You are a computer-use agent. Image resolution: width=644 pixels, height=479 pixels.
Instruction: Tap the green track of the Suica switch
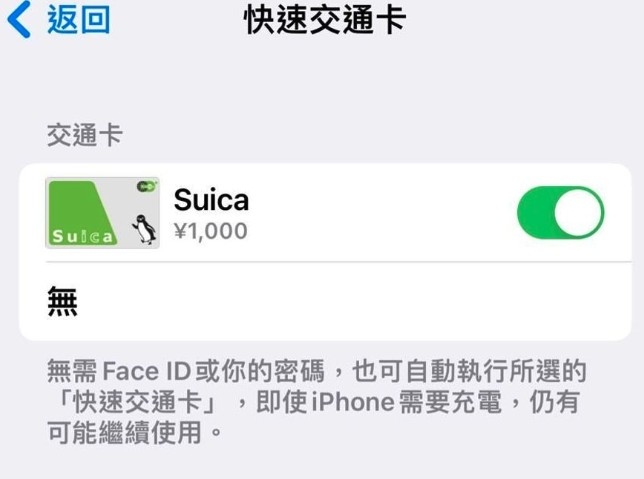(x=535, y=212)
